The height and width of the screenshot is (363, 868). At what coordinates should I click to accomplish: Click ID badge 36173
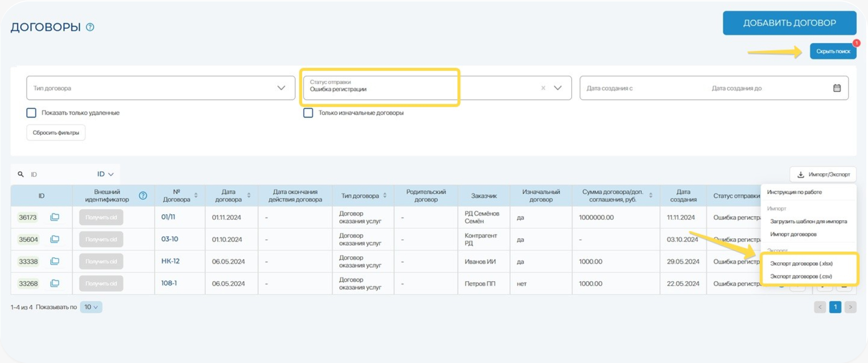[28, 217]
